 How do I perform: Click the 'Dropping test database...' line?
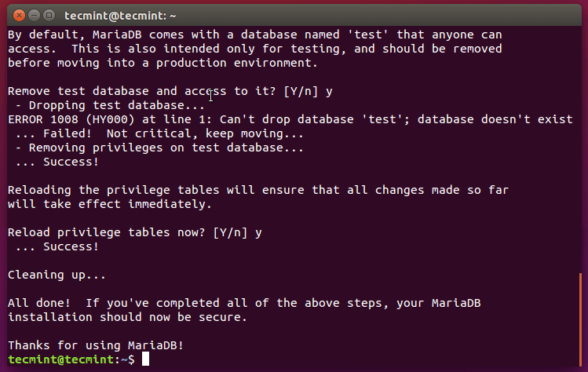(x=110, y=105)
